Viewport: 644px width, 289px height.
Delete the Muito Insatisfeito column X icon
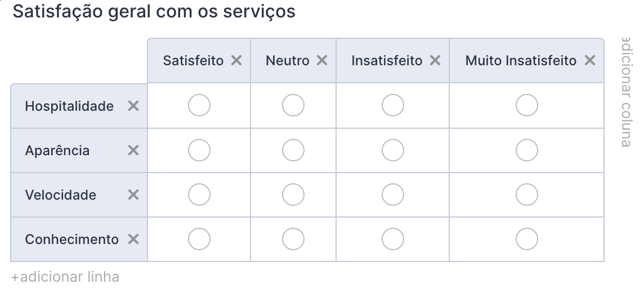590,61
